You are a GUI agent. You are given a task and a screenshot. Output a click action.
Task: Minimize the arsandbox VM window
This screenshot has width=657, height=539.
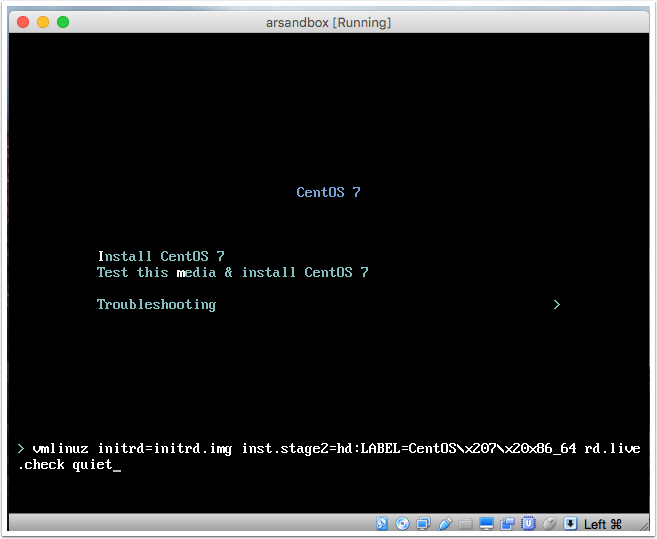[x=43, y=22]
